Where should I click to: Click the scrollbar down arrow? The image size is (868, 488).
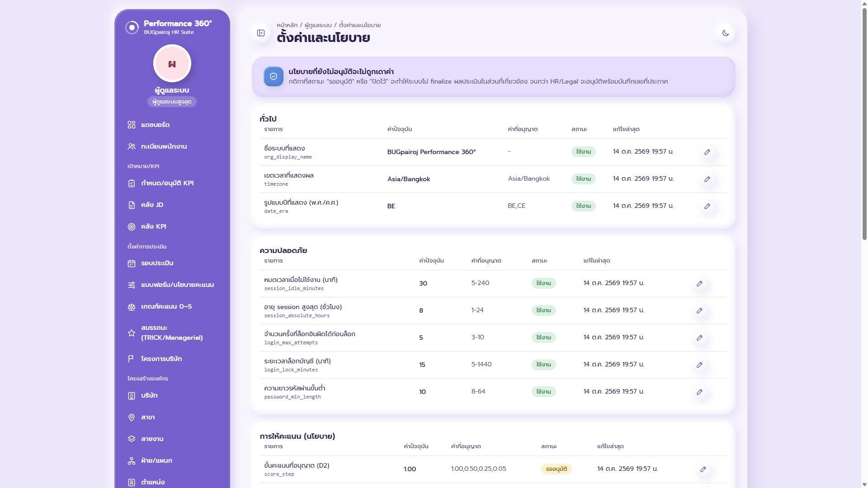point(864,485)
